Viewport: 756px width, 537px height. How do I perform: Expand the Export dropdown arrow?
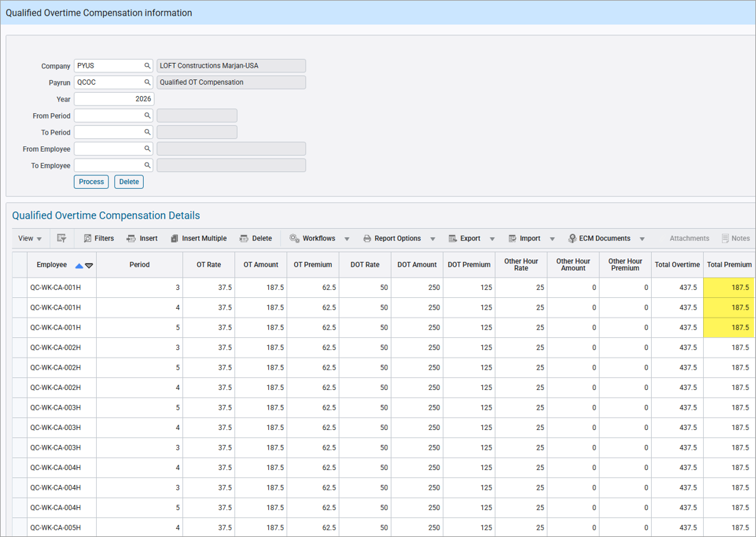point(492,238)
